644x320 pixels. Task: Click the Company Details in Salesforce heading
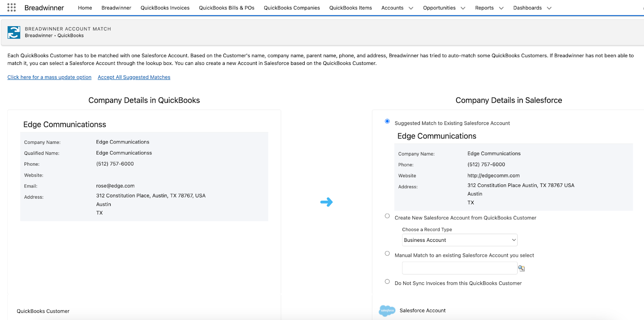tap(509, 100)
